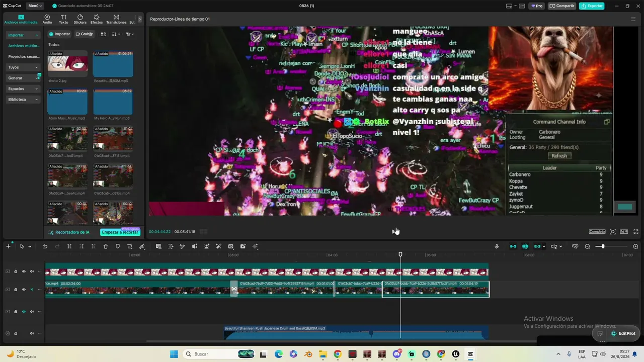Undo the last timeline action
The height and width of the screenshot is (362, 644).
tap(45, 246)
